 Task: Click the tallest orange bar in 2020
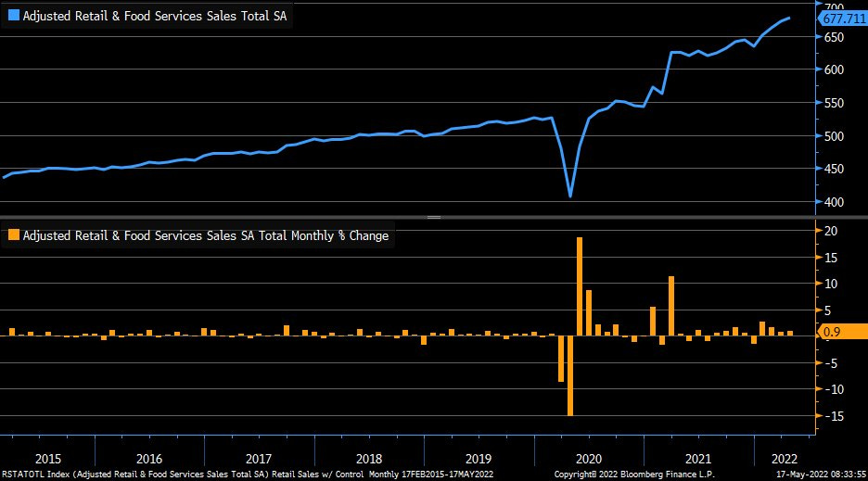coord(580,287)
